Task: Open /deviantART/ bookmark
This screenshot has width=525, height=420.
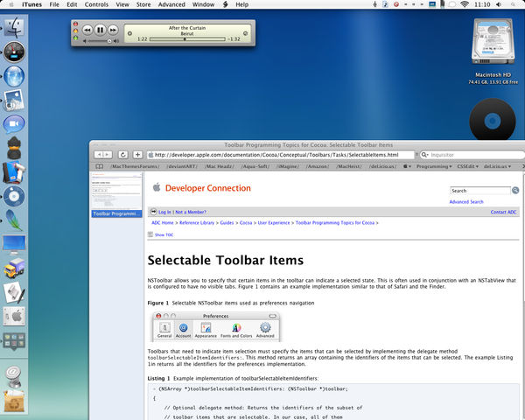Action: tap(182, 166)
